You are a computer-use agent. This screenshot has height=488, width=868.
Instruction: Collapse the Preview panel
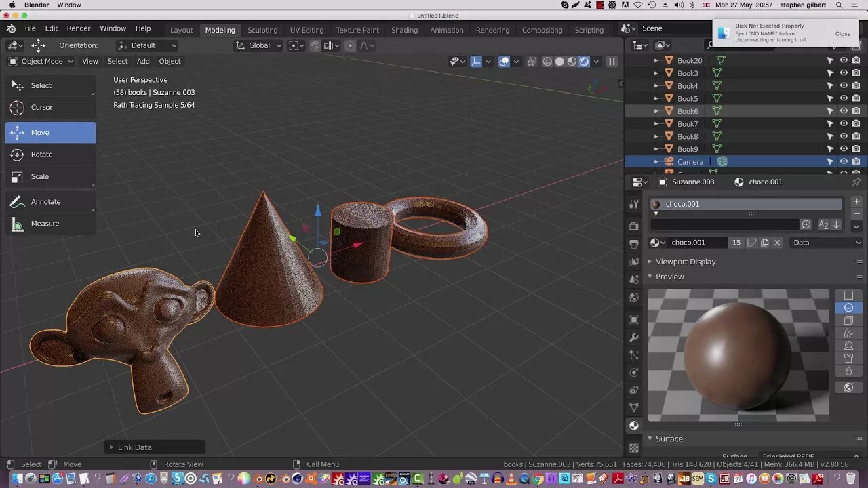pos(669,277)
